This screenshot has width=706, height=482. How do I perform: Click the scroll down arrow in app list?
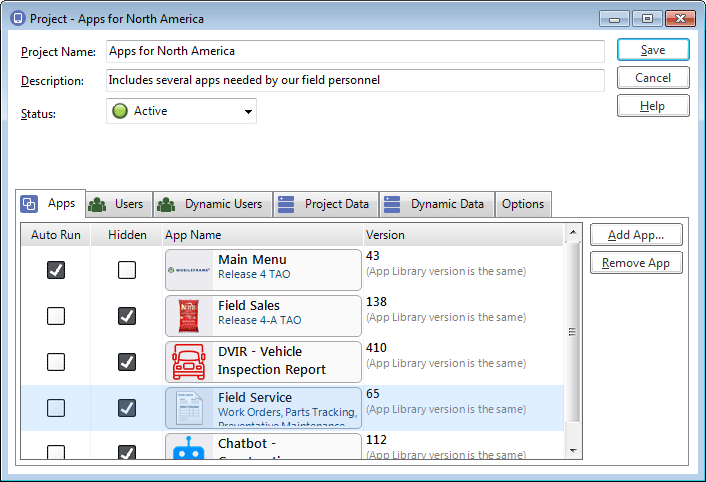[573, 450]
